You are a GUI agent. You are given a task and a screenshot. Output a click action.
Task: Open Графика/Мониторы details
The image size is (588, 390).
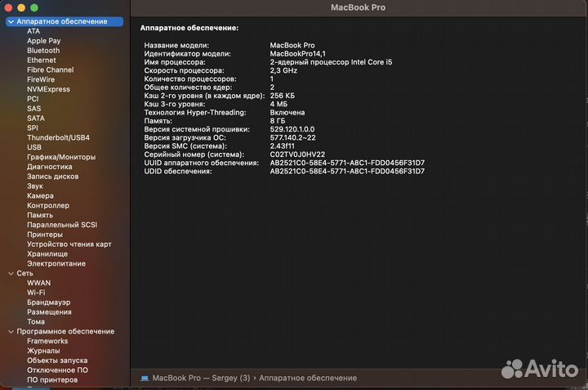61,157
